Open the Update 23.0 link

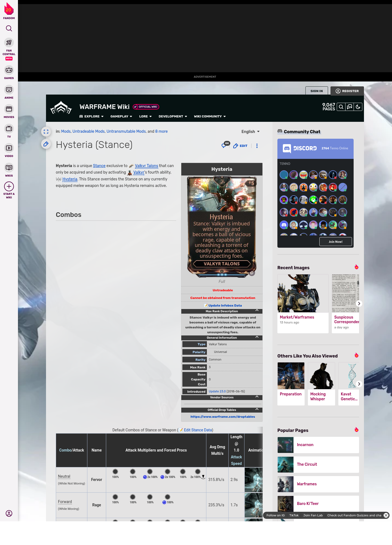click(217, 391)
